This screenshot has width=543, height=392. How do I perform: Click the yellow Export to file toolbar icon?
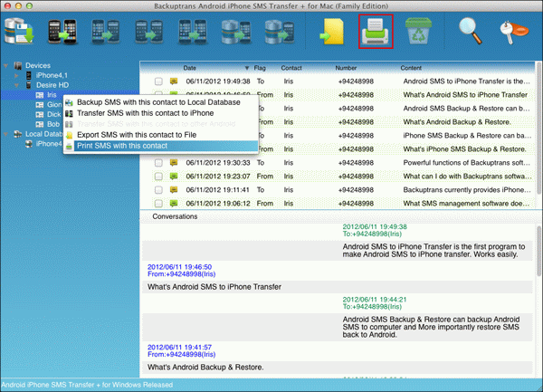tap(332, 32)
